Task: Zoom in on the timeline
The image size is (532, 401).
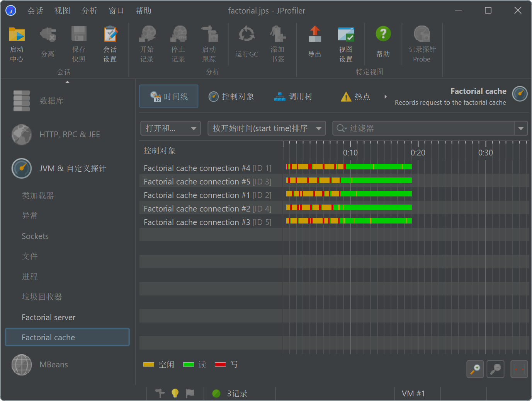Action: tap(475, 369)
